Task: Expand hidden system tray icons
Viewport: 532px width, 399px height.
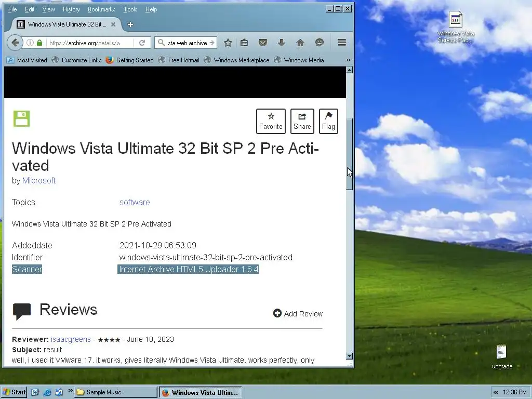Action: (x=496, y=393)
